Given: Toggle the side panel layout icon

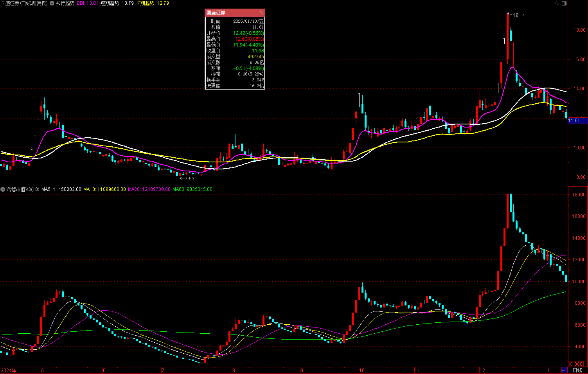Looking at the screenshot, I should [564, 3].
